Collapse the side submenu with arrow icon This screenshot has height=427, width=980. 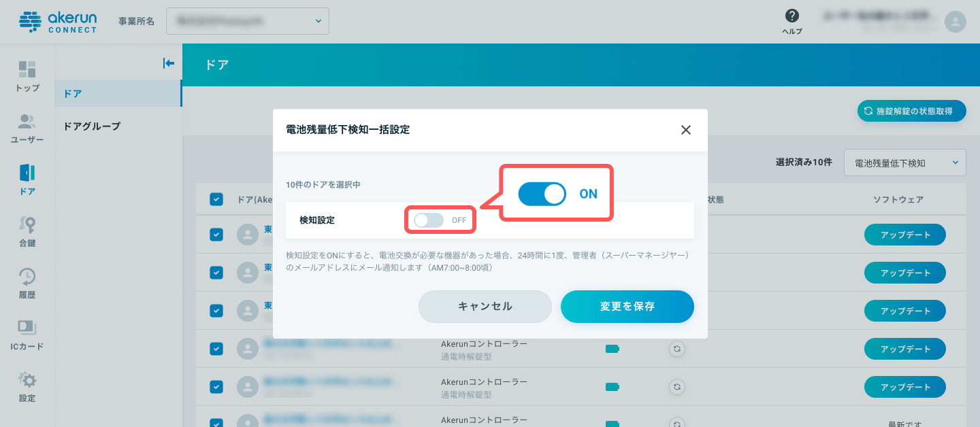coord(169,63)
